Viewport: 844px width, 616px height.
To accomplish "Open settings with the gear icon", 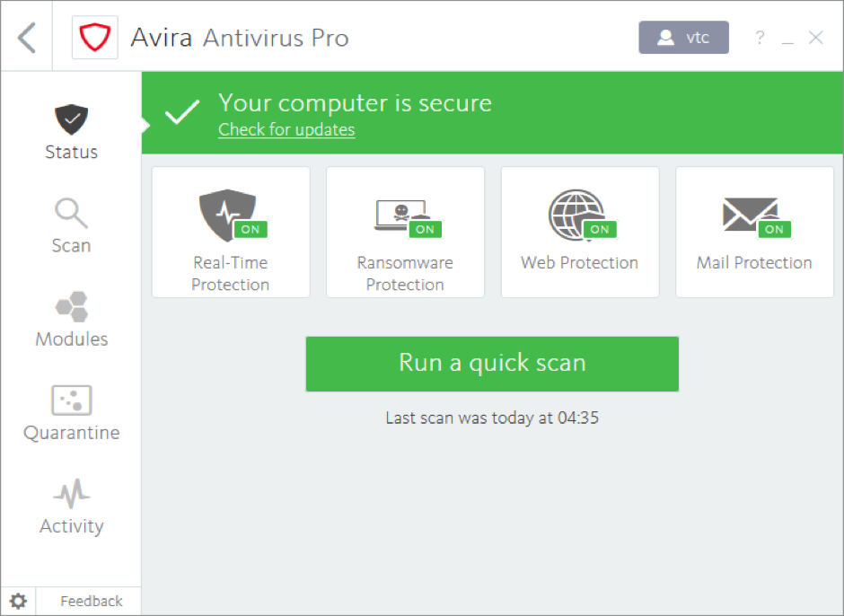I will pyautogui.click(x=18, y=601).
